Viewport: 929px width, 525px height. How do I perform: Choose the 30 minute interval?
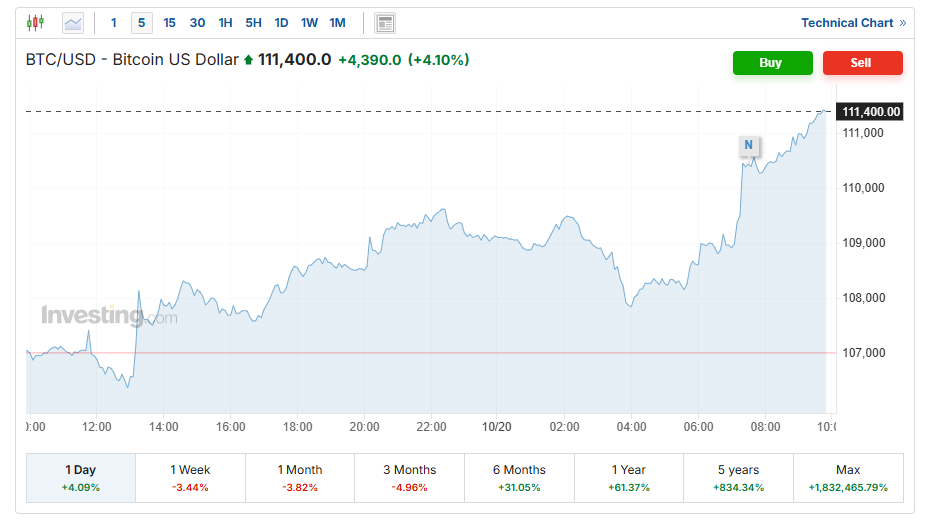tap(197, 22)
